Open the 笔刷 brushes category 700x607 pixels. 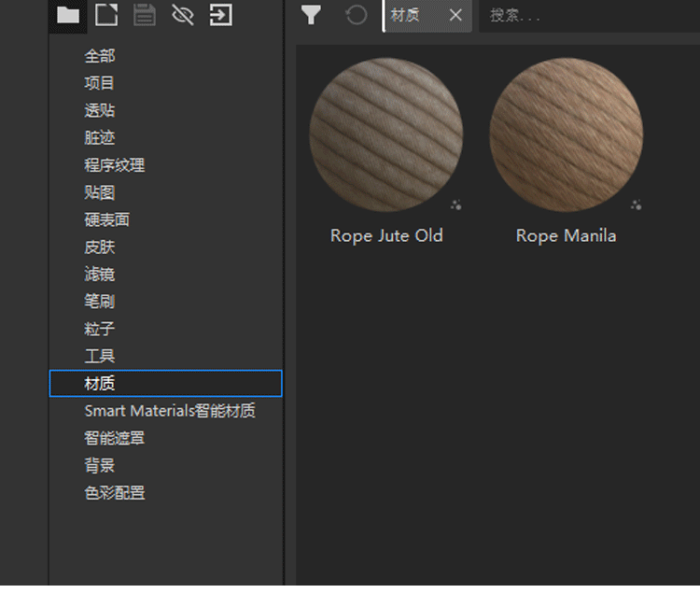click(x=100, y=302)
